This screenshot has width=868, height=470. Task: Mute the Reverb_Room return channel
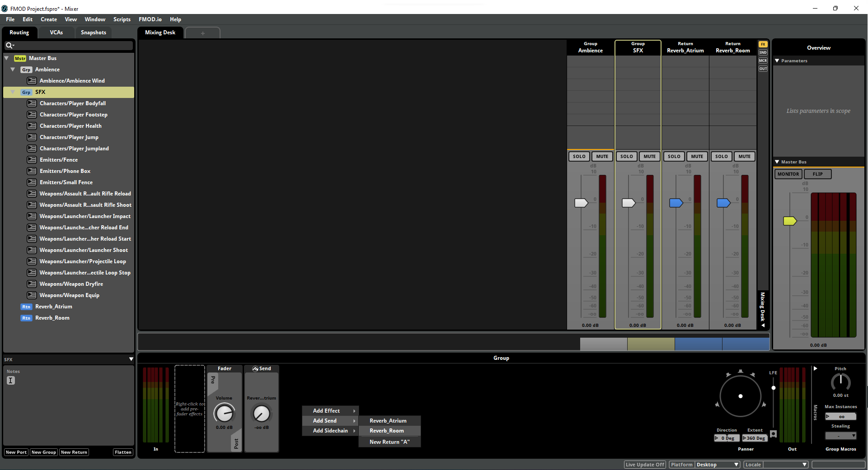[x=745, y=157]
